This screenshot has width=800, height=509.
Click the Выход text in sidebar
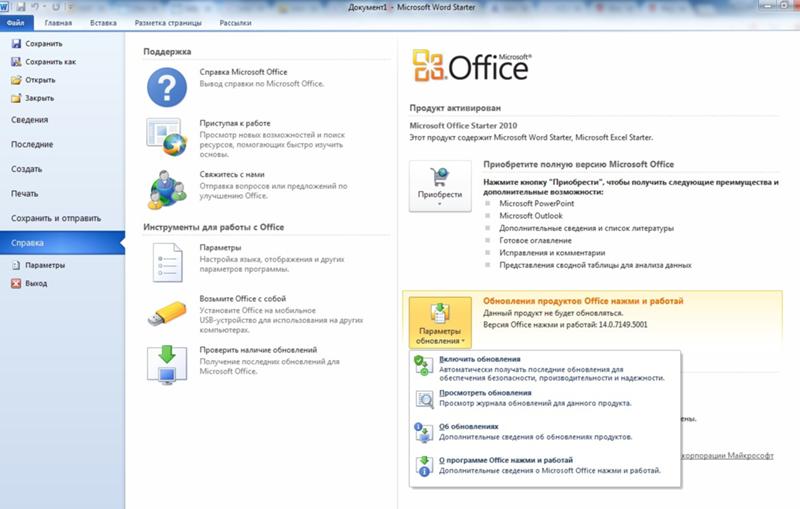36,284
